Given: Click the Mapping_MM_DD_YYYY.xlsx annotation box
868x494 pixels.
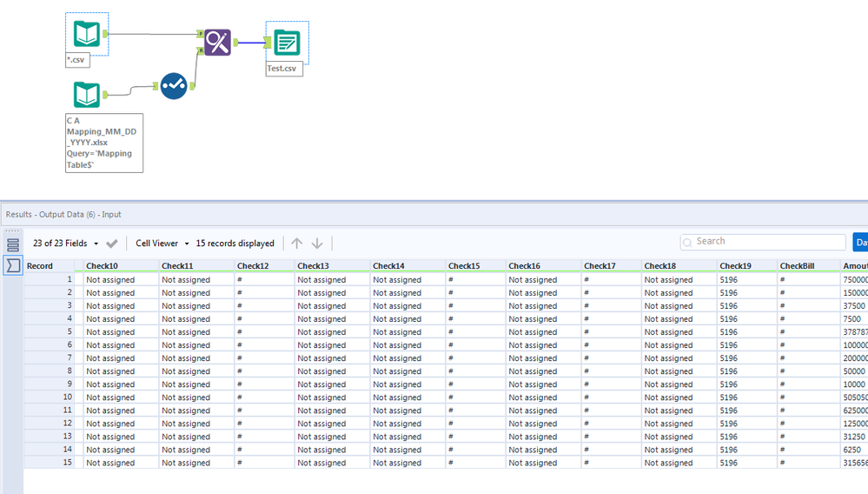Looking at the screenshot, I should click(x=104, y=143).
